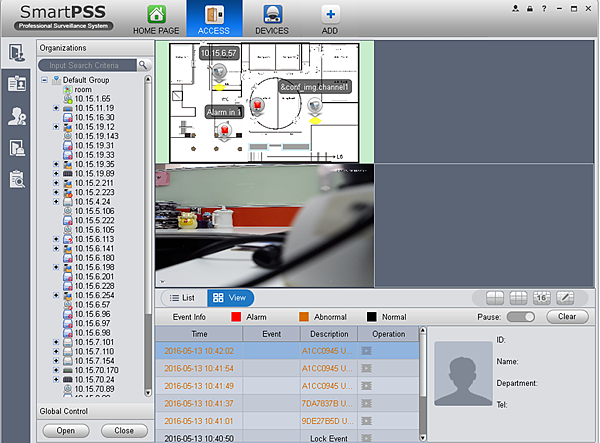Expand the 10.15.70.170 device node
Screen dimensions: 600x443
click(56, 370)
